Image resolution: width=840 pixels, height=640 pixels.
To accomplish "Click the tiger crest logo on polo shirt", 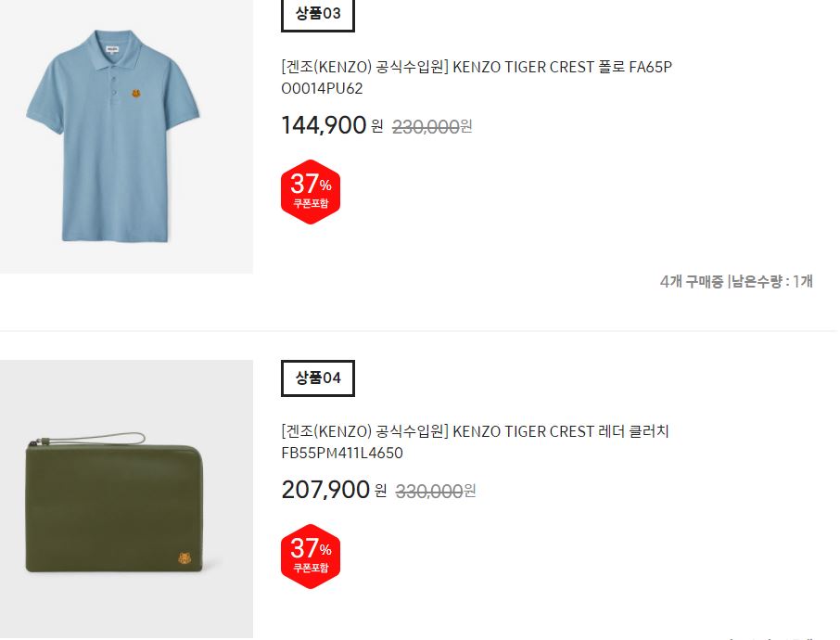I will [136, 94].
